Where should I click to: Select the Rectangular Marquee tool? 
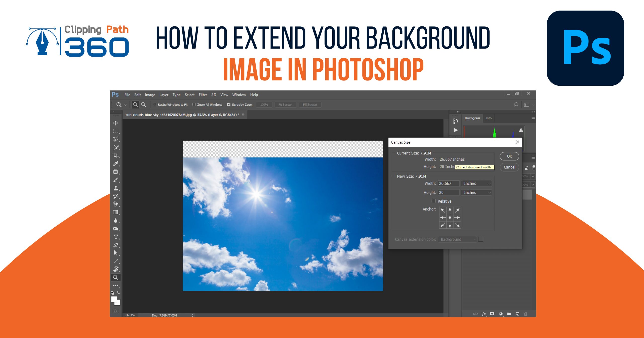pyautogui.click(x=115, y=131)
